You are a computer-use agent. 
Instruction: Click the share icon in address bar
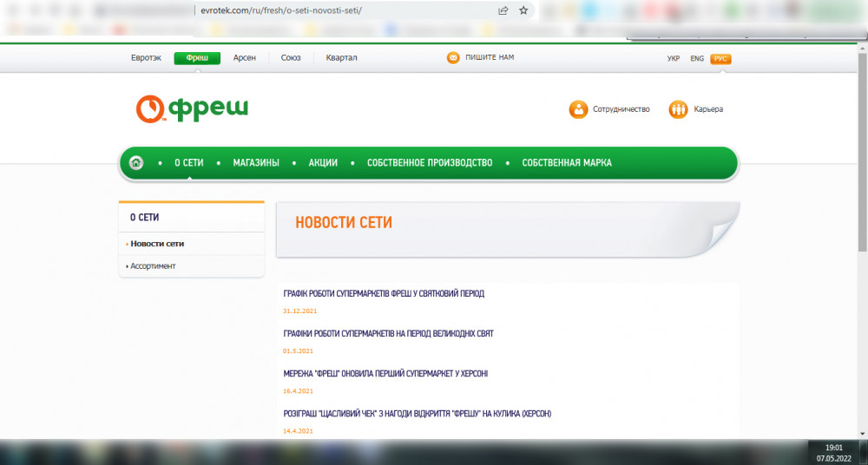pos(503,10)
